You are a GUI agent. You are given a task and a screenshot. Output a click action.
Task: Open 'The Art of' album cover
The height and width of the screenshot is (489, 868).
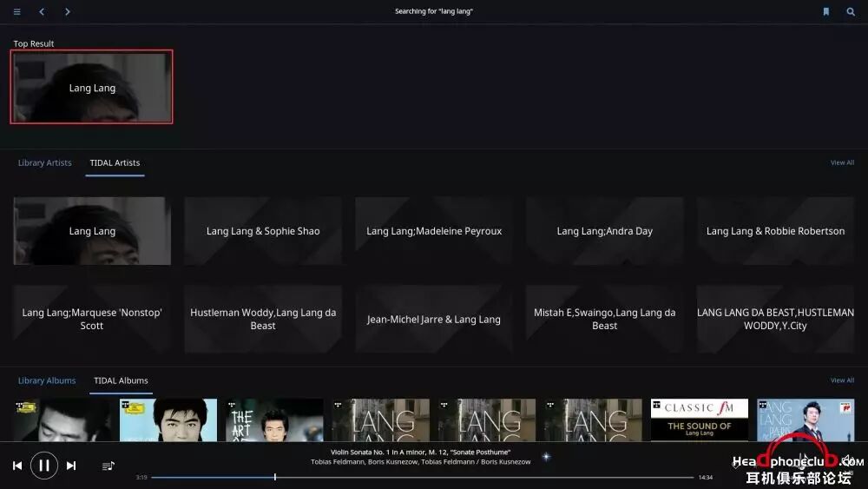click(x=274, y=420)
